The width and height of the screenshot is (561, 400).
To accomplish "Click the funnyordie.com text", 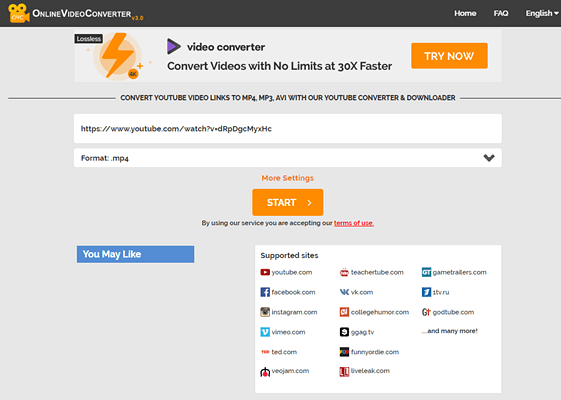I will click(x=375, y=352).
